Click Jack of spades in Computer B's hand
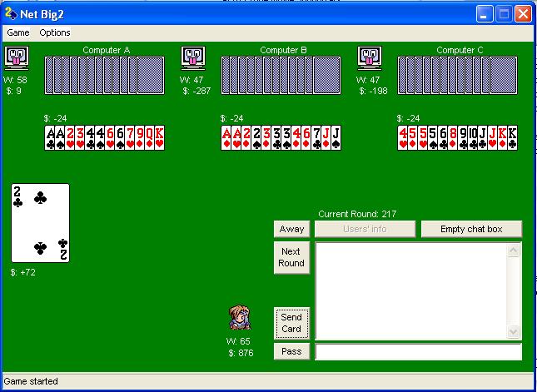 [336, 137]
